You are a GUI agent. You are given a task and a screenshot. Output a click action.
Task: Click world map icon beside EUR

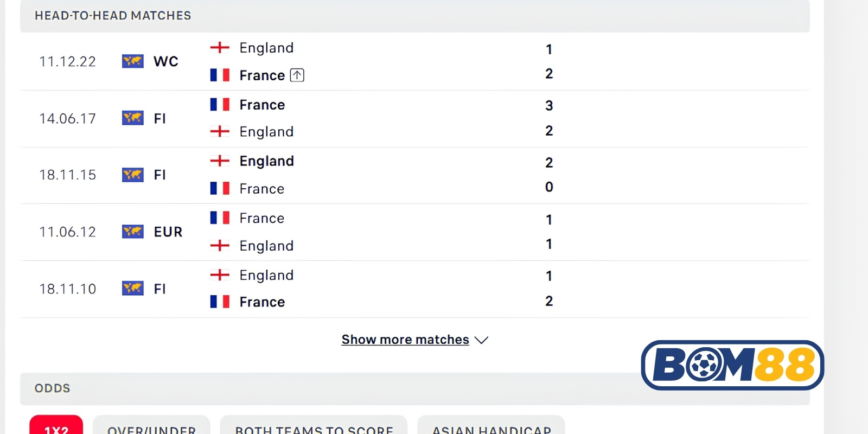click(133, 232)
